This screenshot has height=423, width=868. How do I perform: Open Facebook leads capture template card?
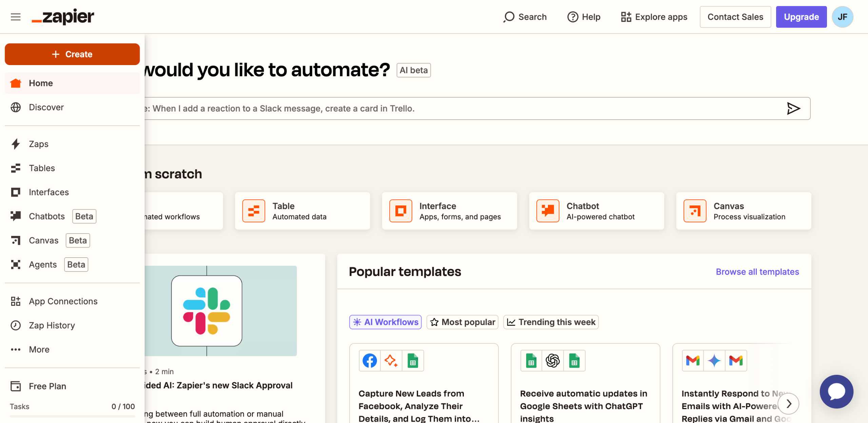coord(424,383)
